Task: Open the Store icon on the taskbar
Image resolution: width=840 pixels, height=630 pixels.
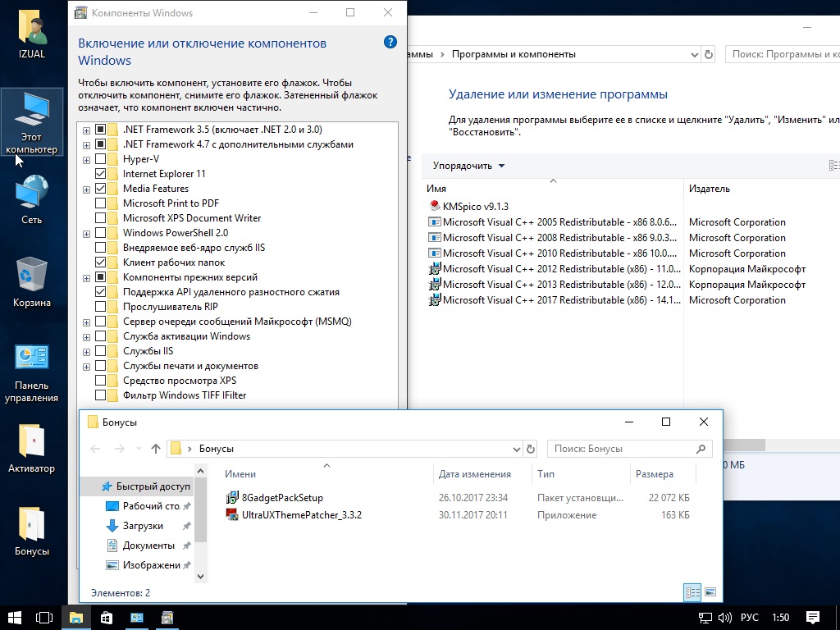Action: (x=106, y=618)
